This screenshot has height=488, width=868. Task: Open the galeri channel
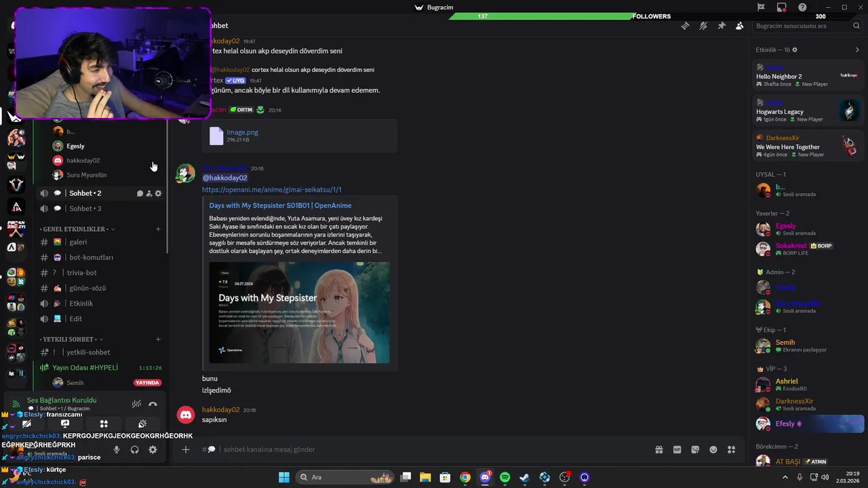click(101, 242)
